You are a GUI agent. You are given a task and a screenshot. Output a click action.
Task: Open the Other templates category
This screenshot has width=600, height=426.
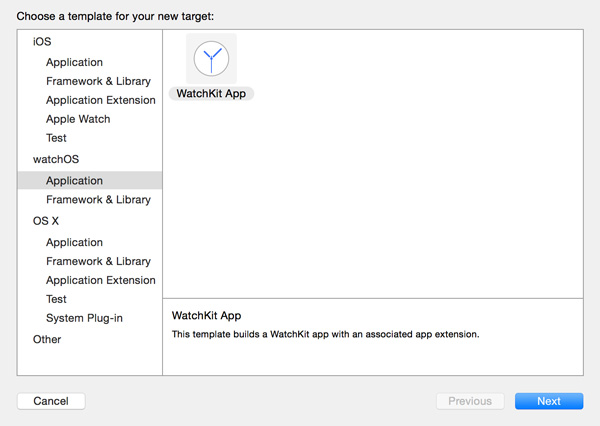[47, 339]
